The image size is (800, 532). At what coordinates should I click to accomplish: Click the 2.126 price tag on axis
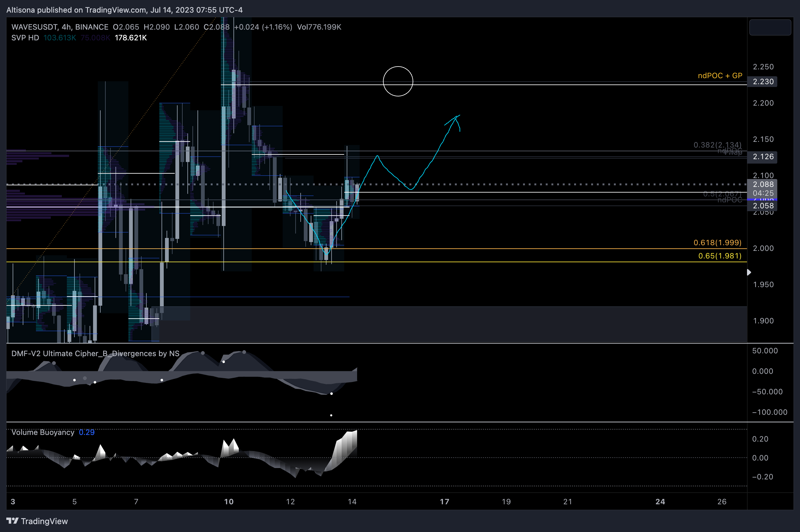pyautogui.click(x=763, y=156)
